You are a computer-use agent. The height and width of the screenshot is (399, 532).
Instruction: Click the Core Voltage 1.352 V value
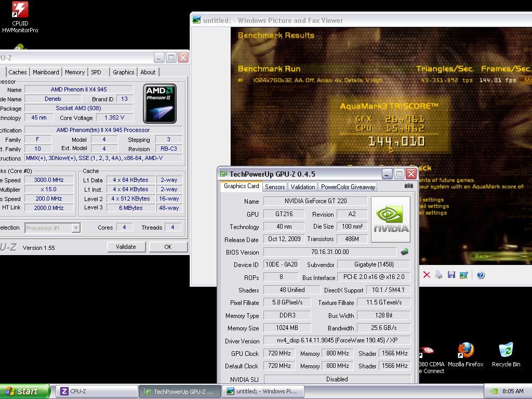114,117
